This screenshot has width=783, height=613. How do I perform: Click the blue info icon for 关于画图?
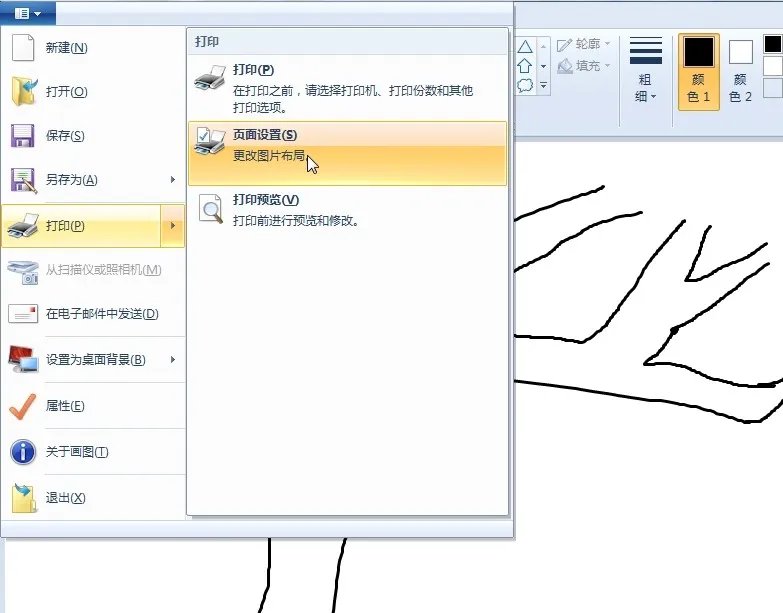pos(23,452)
